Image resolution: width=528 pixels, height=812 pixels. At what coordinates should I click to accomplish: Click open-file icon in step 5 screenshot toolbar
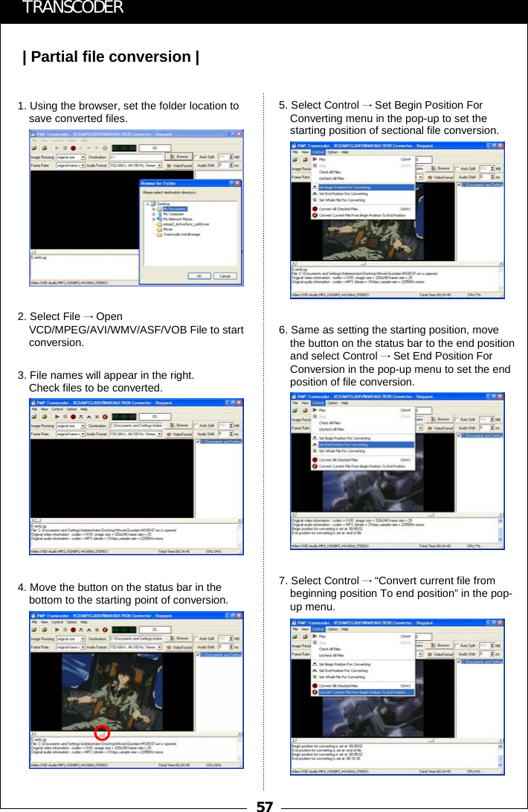pos(295,160)
